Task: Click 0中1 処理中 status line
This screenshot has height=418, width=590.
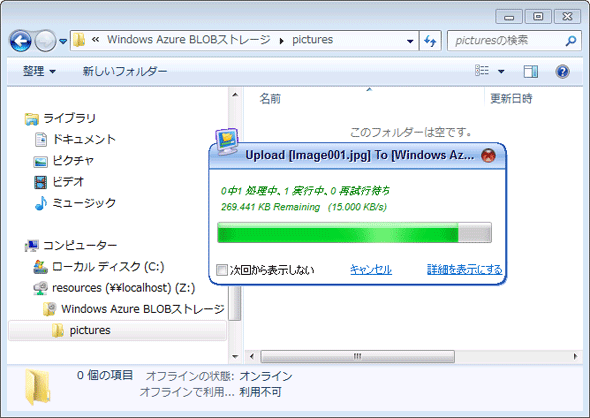Action: pos(305,191)
